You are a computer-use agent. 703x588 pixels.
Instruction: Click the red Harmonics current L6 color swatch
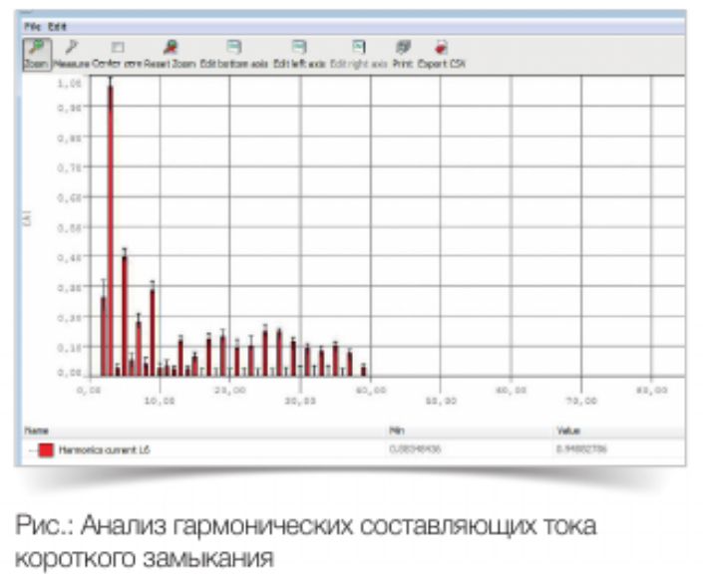point(46,450)
